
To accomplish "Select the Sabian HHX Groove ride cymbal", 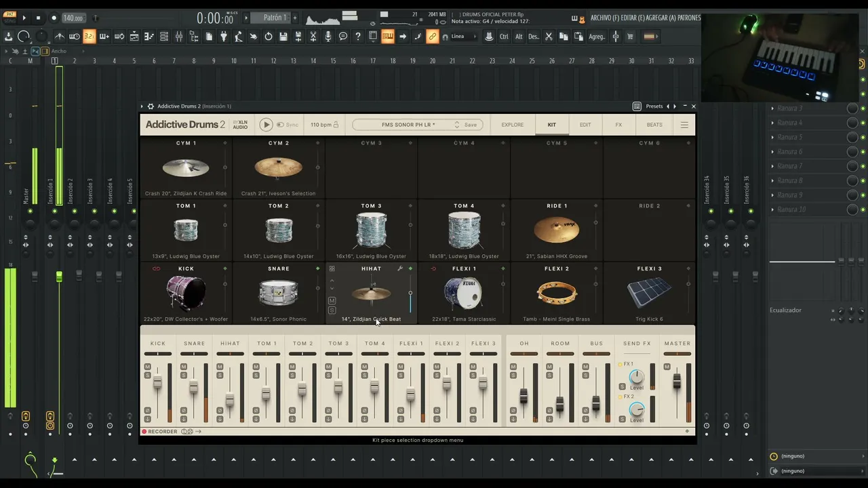I will pos(557,230).
